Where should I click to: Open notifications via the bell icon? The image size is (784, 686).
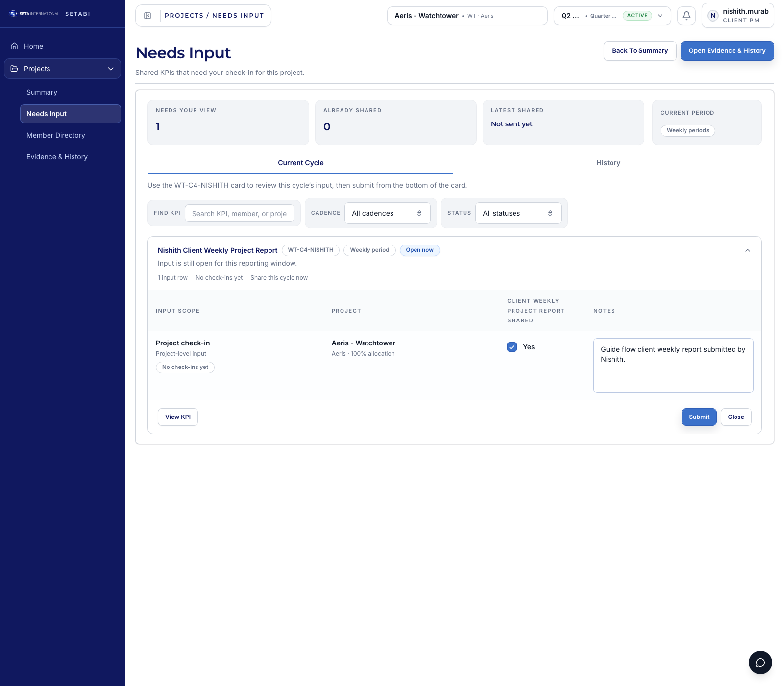pos(686,15)
